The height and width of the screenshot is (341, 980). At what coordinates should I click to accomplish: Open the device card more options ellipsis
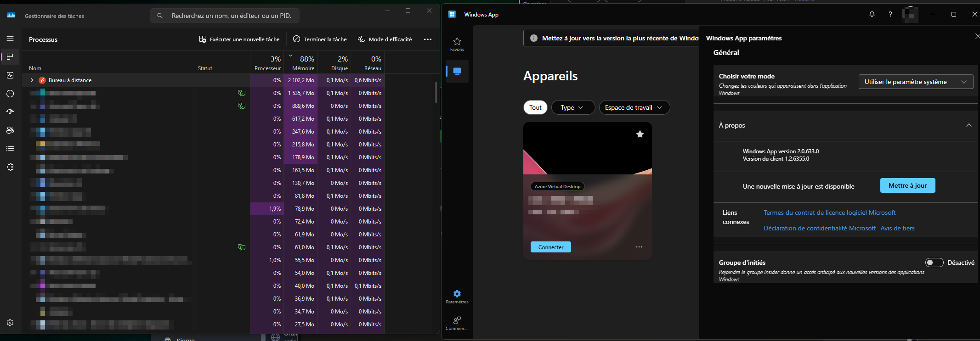(639, 247)
